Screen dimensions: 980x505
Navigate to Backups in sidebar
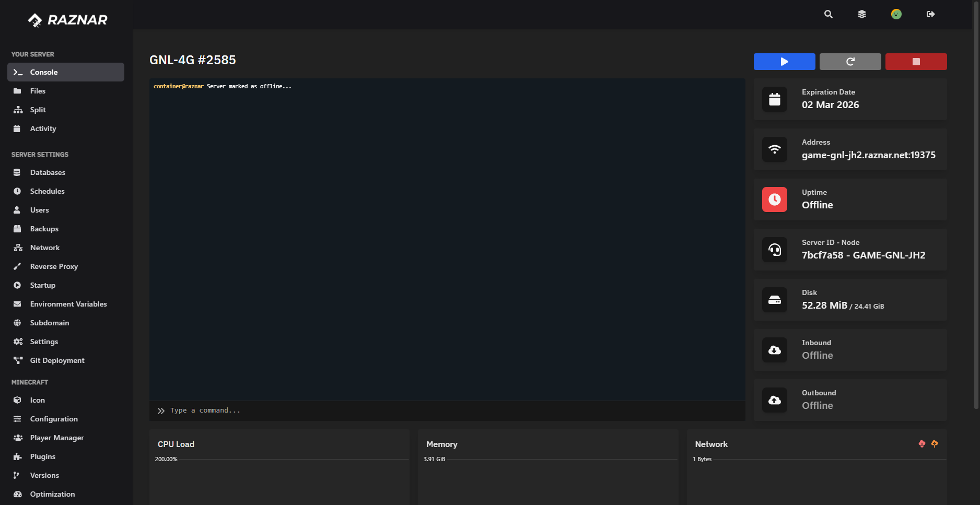pyautogui.click(x=44, y=229)
